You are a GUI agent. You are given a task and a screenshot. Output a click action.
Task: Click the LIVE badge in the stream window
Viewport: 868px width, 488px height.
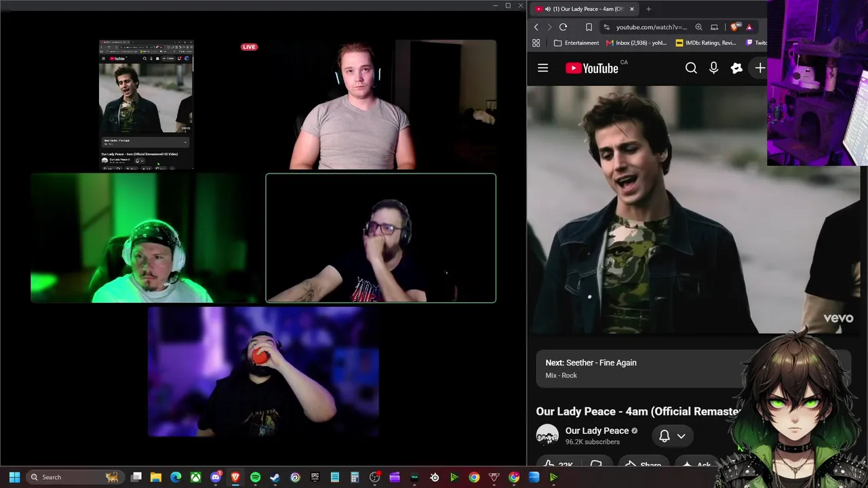click(x=249, y=47)
